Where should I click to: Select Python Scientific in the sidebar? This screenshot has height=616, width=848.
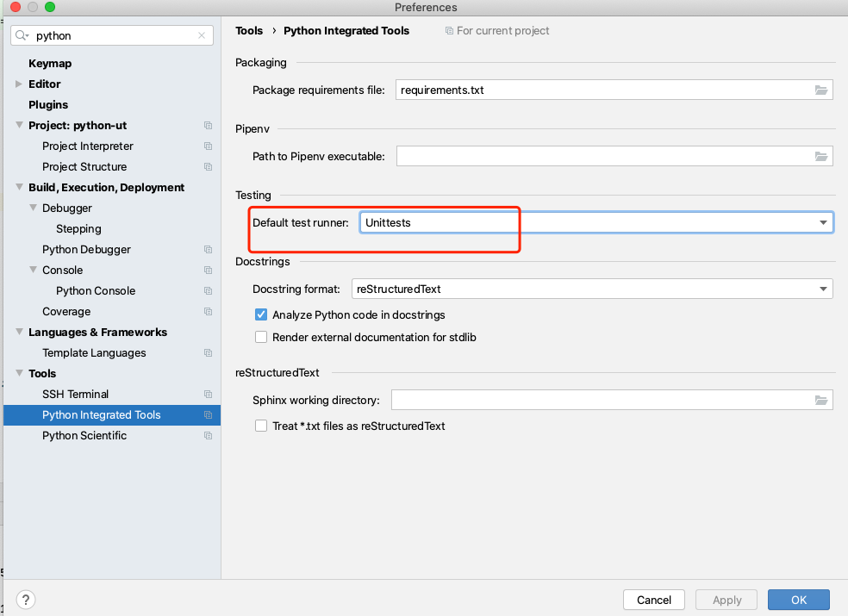(84, 436)
